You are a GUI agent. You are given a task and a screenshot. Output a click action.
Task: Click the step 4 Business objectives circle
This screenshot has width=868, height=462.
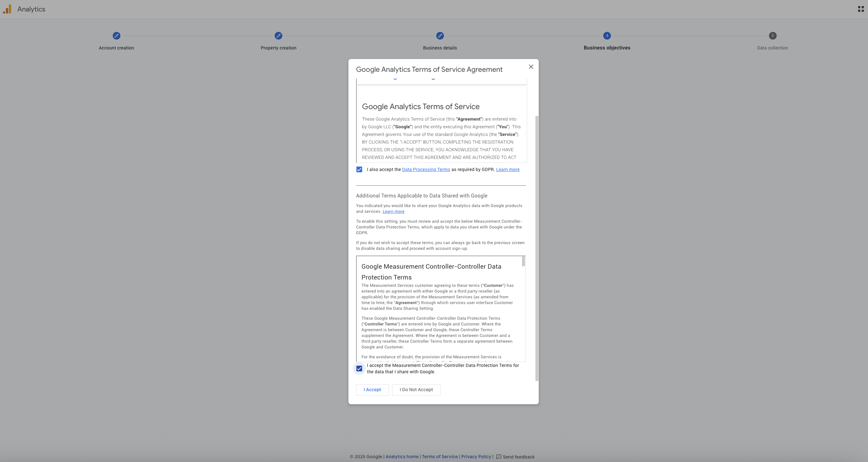coord(607,36)
